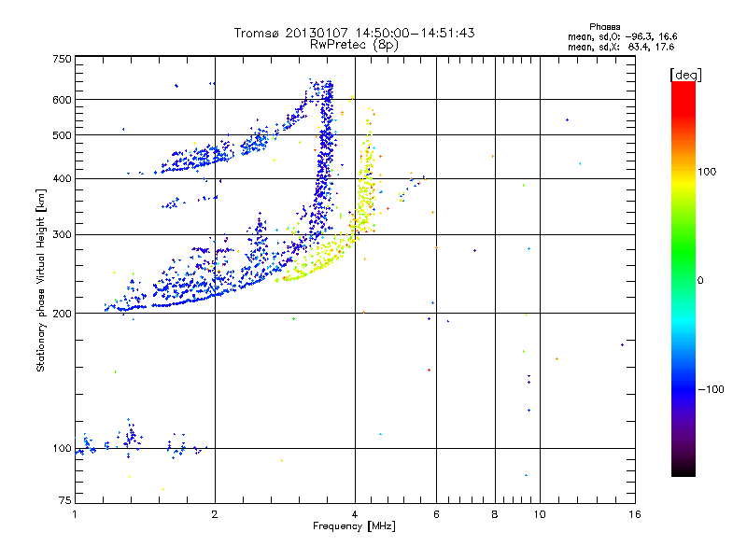The image size is (747, 560).
Task: Click the x-axis tick label '8'
Action: (x=495, y=514)
